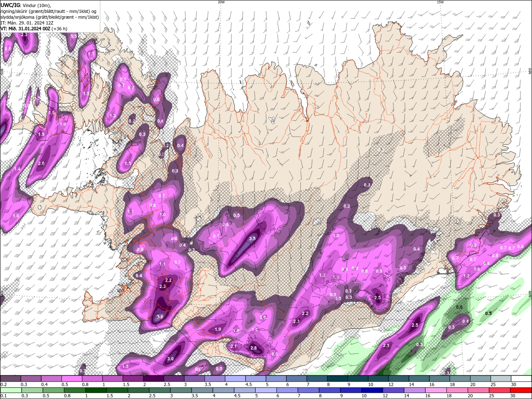The width and height of the screenshot is (532, 399).
Task: Select the gray-blue swatch above lower-legend 3.5
Action: [x=202, y=390]
